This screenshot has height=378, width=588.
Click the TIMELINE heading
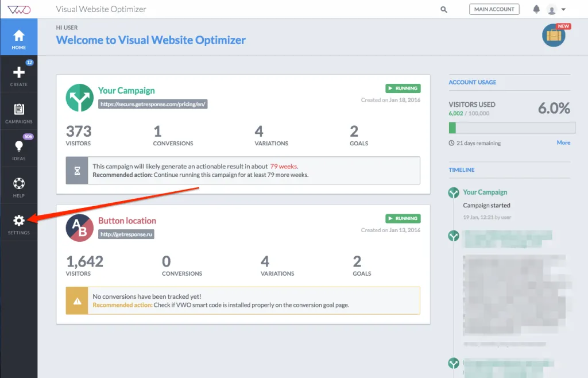click(x=462, y=170)
